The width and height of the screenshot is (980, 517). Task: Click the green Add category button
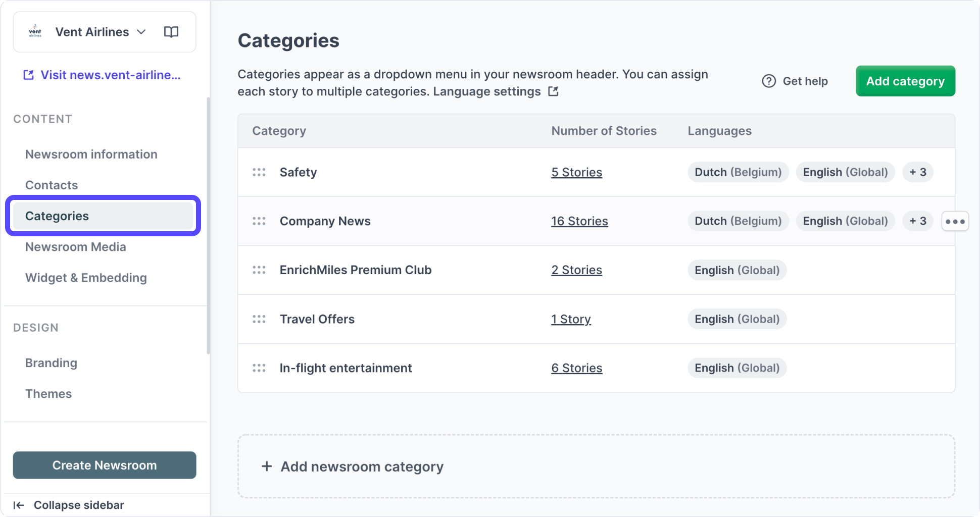click(905, 81)
